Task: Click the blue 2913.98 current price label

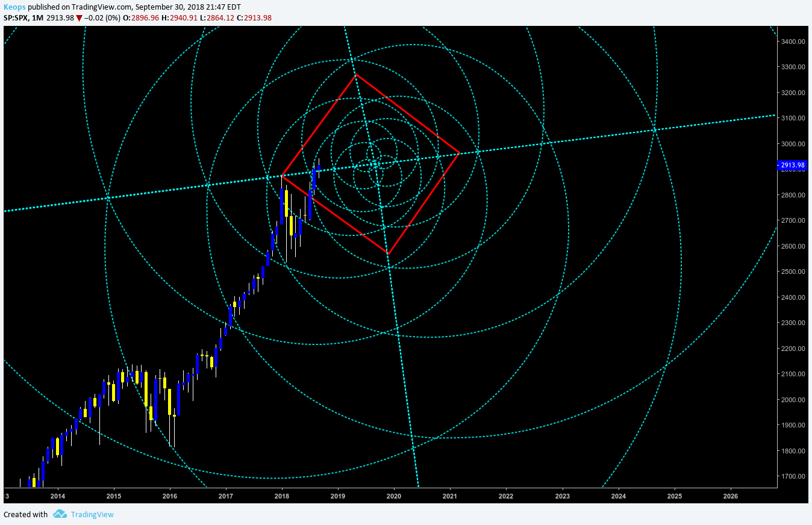Action: click(x=792, y=165)
